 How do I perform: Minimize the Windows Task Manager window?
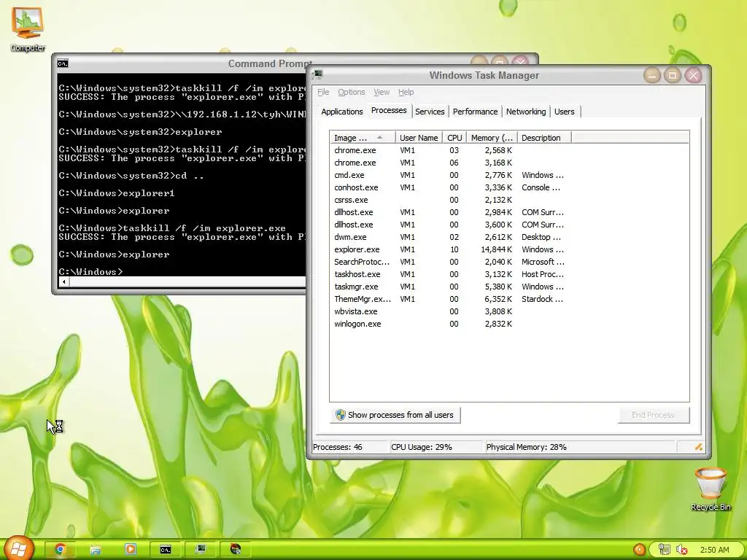point(652,75)
